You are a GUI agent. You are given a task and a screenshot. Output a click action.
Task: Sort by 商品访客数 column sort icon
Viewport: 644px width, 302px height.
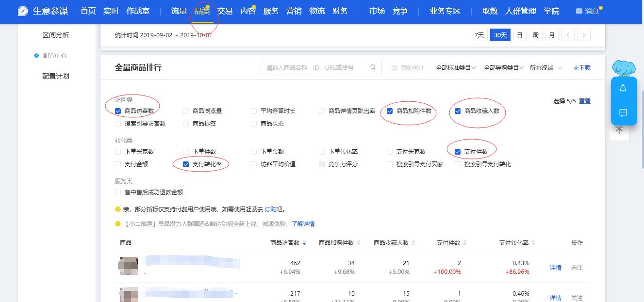[304, 243]
